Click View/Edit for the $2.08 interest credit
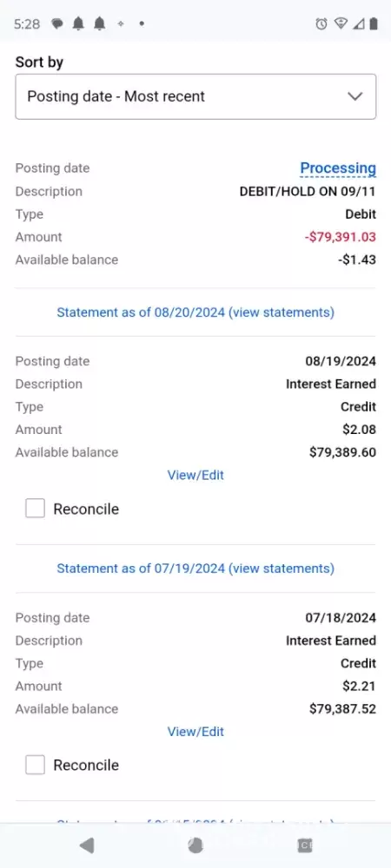Viewport: 391px width, 868px height. pos(195,475)
